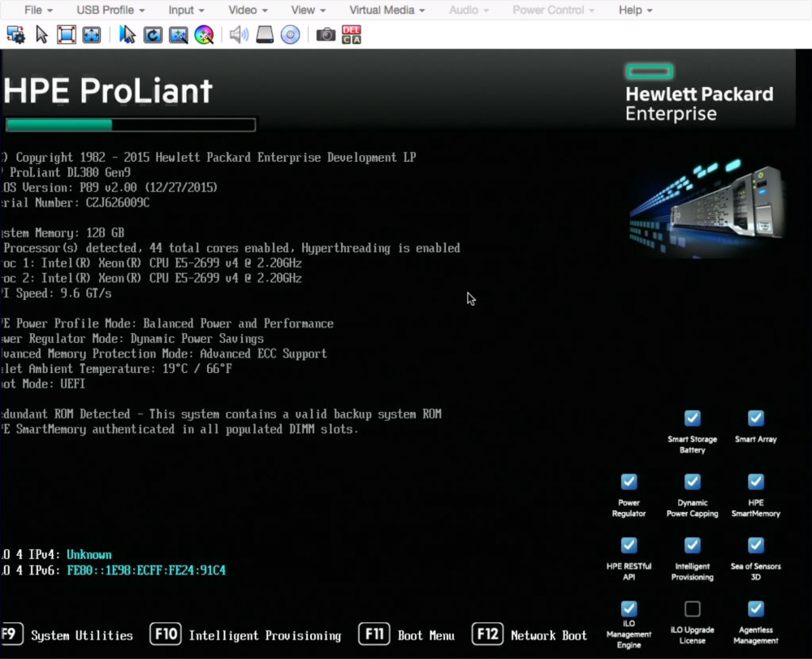
Task: Click the 'Proc 2: Intel Xeon' line
Action: [151, 278]
